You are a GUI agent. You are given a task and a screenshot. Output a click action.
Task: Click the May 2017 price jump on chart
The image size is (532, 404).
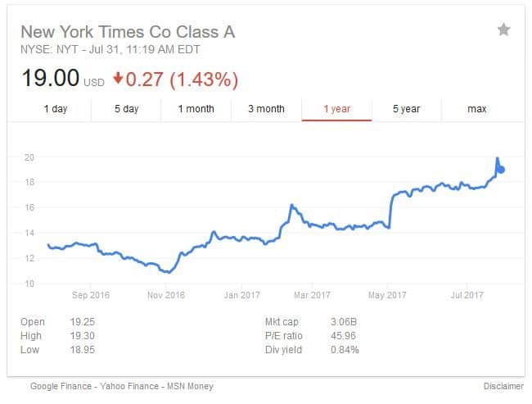(391, 211)
